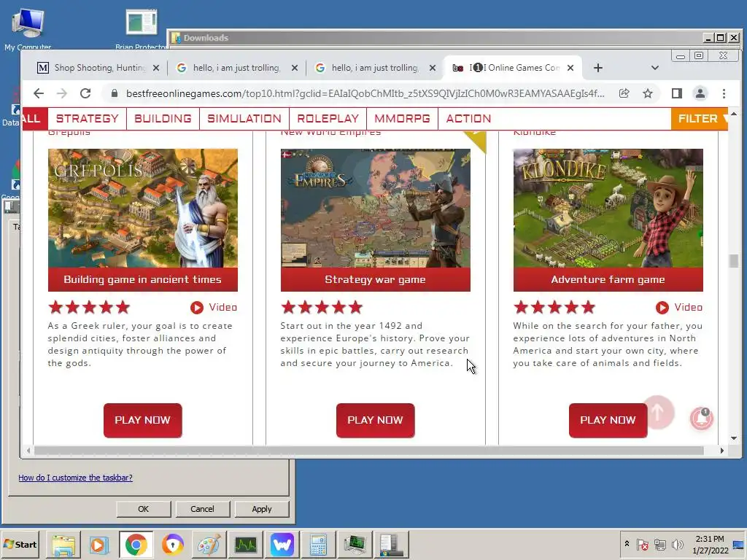Select the STRATEGY category

88,119
